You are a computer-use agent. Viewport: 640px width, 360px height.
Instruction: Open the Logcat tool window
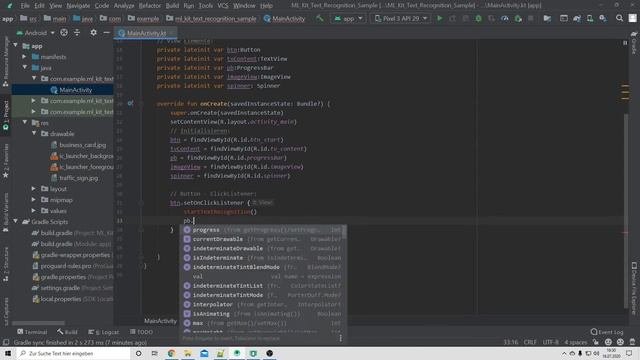click(104, 332)
